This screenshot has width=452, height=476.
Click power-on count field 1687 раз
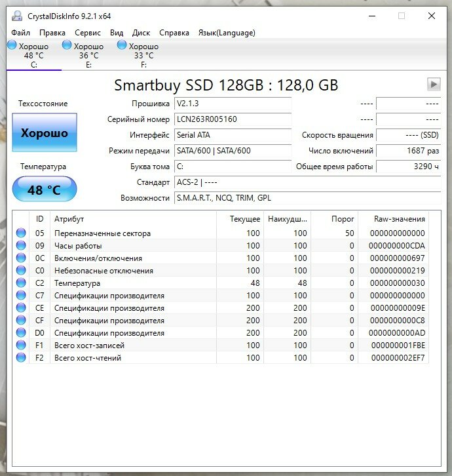(408, 151)
